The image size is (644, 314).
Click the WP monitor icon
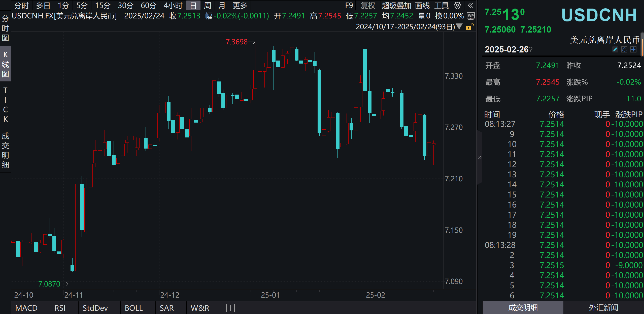pyautogui.click(x=470, y=16)
